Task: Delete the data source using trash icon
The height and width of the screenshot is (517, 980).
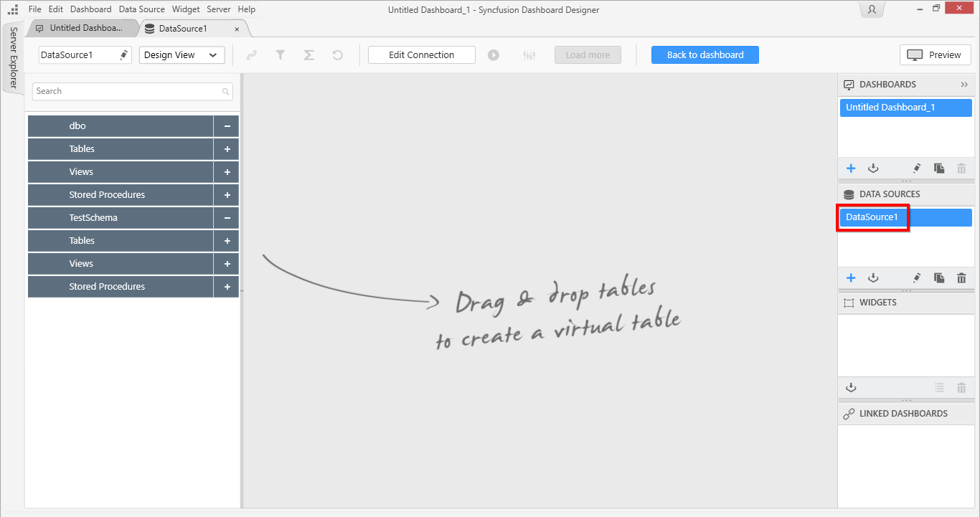Action: (x=961, y=278)
